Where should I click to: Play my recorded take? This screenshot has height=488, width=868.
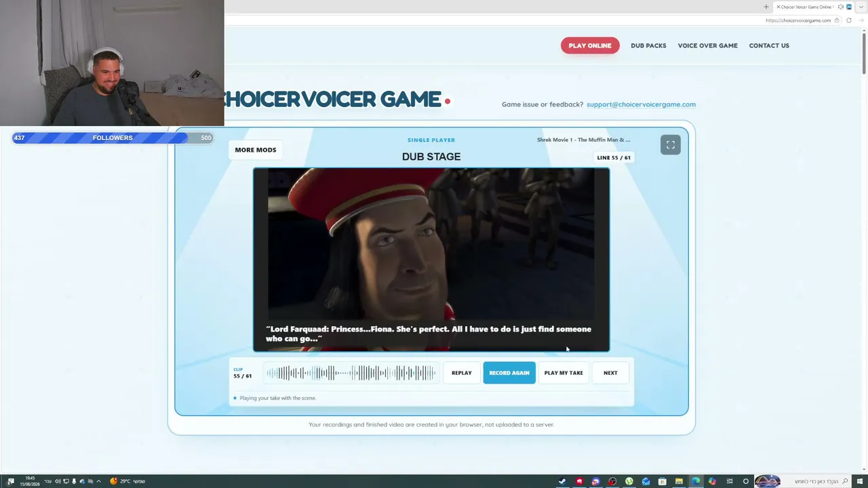pos(564,373)
